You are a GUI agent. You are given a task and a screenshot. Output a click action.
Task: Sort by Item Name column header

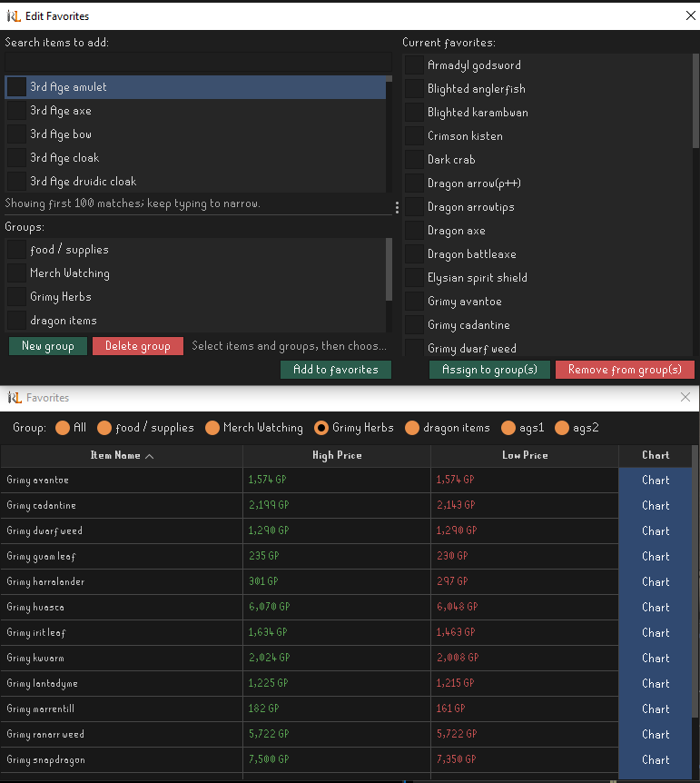122,455
